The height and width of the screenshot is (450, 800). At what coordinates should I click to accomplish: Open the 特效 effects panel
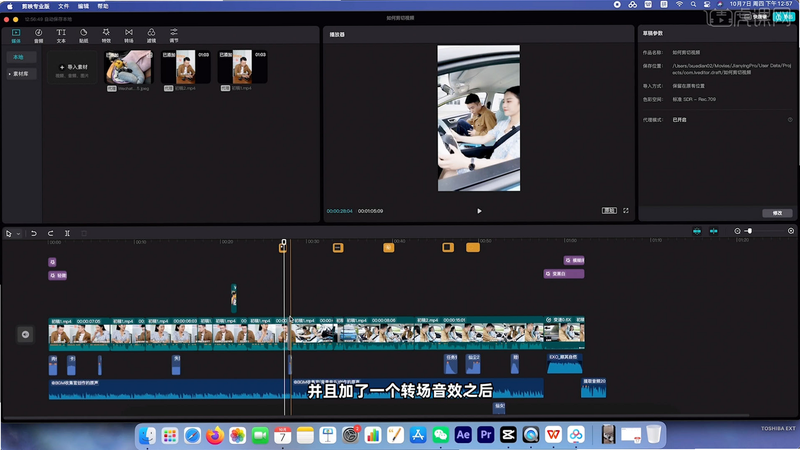(x=106, y=36)
